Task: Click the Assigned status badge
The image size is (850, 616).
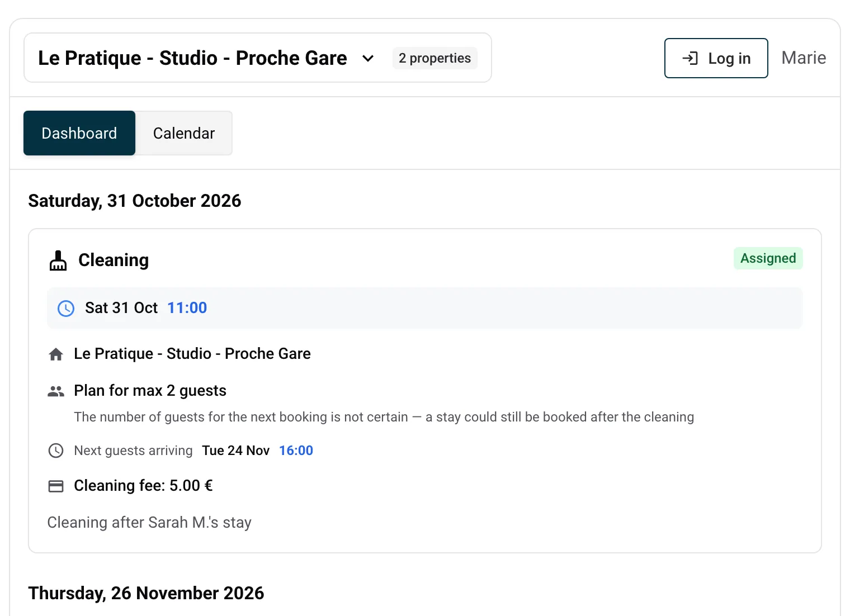Action: click(768, 258)
